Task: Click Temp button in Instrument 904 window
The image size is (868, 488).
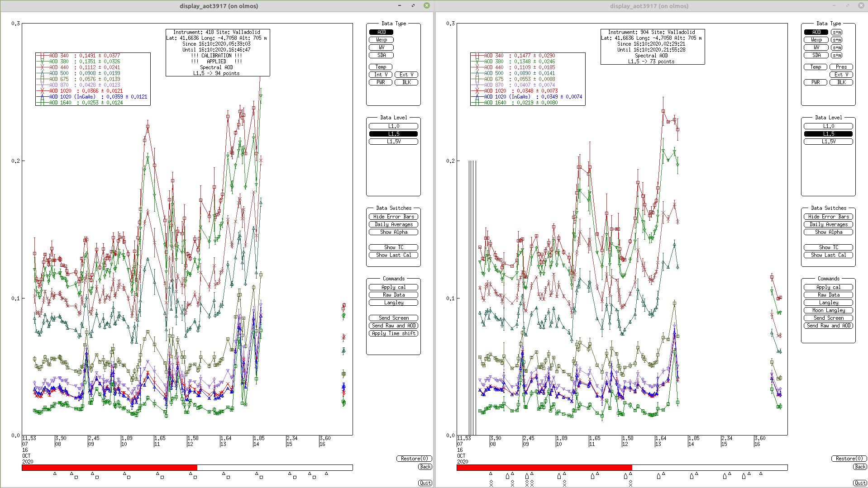Action: click(816, 67)
